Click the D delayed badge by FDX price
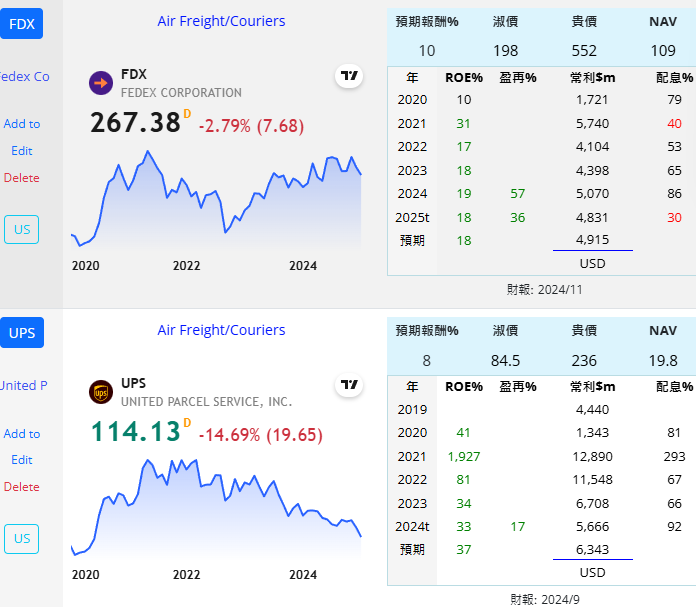Image resolution: width=696 pixels, height=607 pixels. [187, 114]
